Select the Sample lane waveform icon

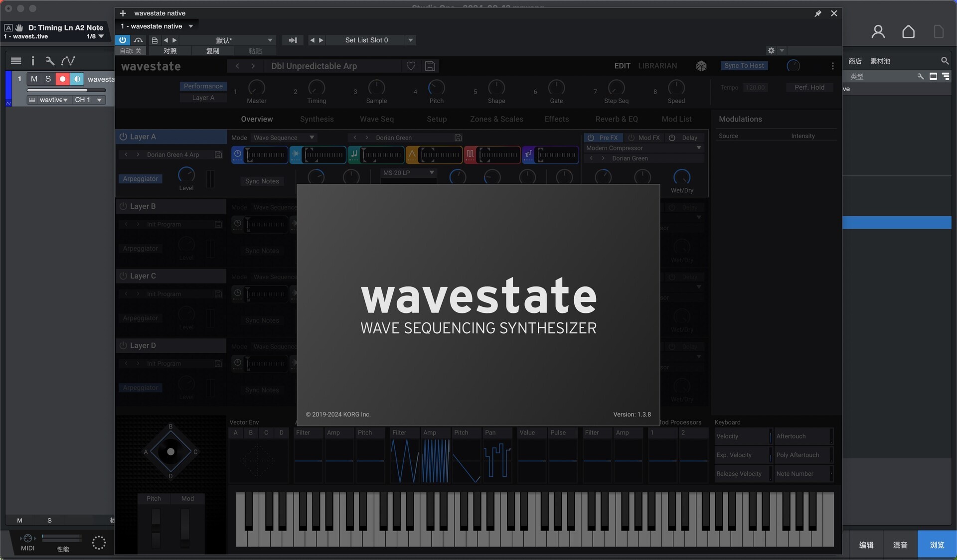click(296, 154)
